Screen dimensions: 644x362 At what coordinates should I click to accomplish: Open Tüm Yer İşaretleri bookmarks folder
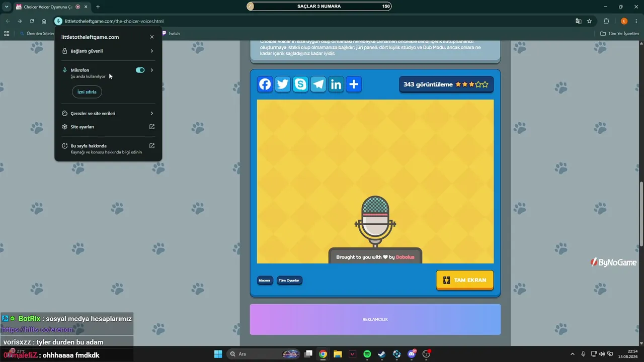(619, 33)
